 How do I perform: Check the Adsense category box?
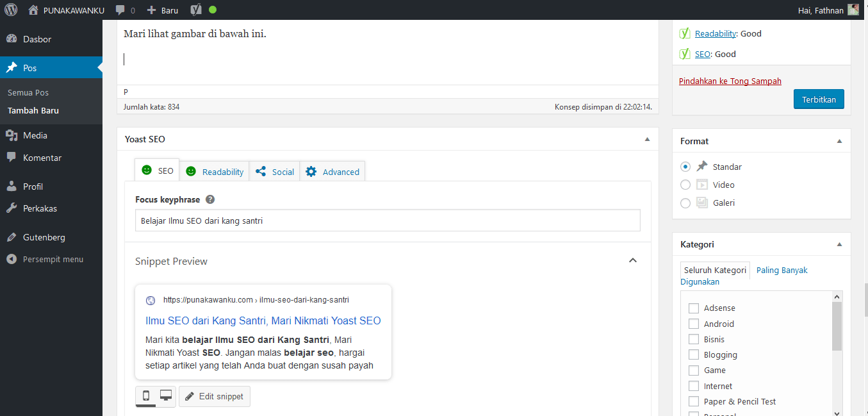click(x=693, y=308)
